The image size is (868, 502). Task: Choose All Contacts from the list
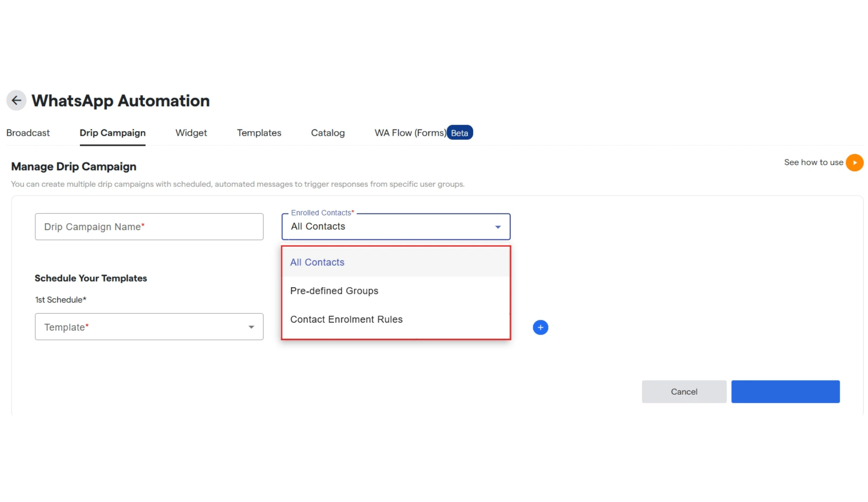tap(396, 262)
